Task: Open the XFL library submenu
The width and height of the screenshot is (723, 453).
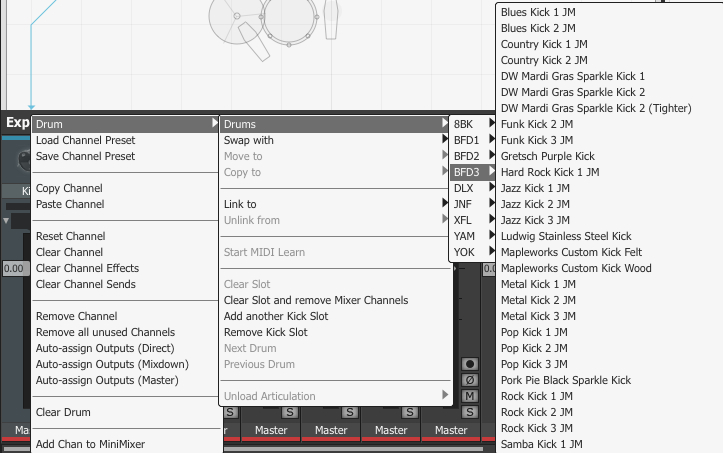Action: 473,220
